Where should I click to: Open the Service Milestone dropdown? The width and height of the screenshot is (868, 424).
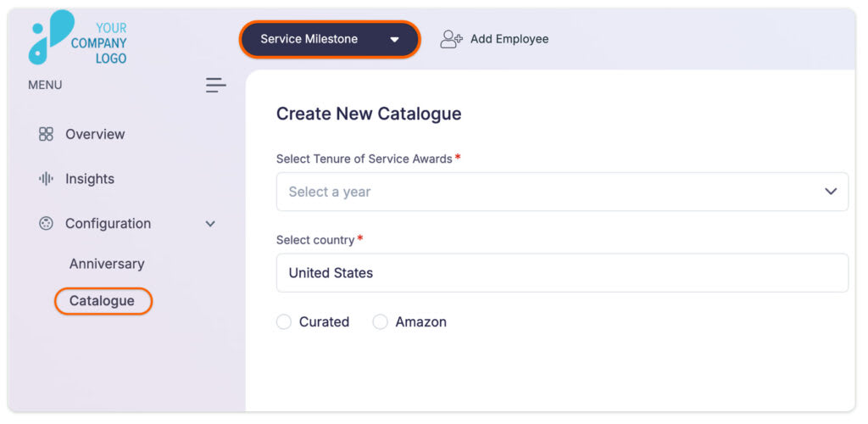click(x=330, y=39)
